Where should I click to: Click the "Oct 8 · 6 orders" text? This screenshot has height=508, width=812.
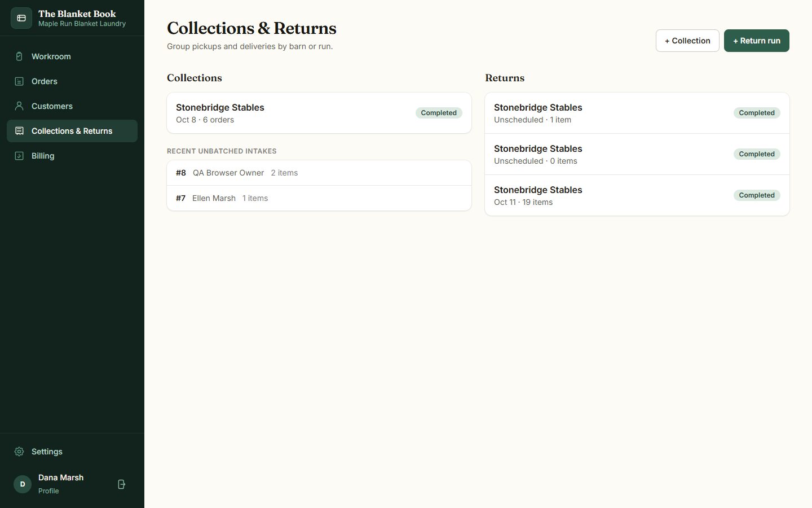[205, 120]
